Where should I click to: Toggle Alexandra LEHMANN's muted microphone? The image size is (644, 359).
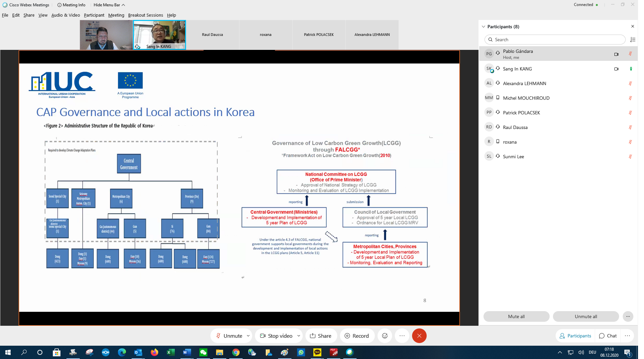pyautogui.click(x=630, y=83)
